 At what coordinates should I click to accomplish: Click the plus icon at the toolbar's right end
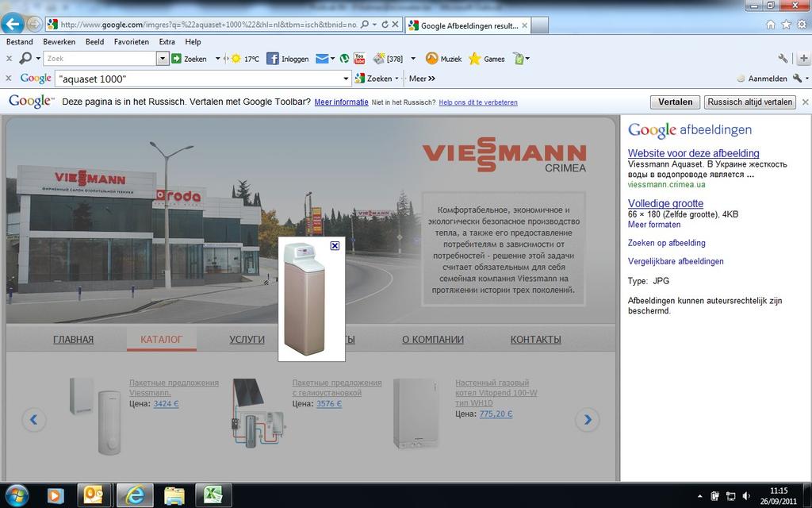(804, 59)
